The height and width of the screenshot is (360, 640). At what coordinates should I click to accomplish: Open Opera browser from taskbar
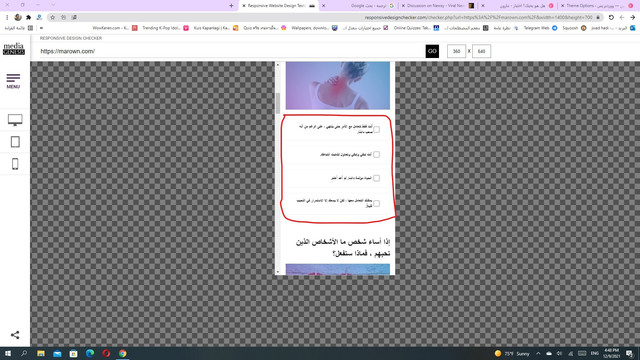[106, 353]
